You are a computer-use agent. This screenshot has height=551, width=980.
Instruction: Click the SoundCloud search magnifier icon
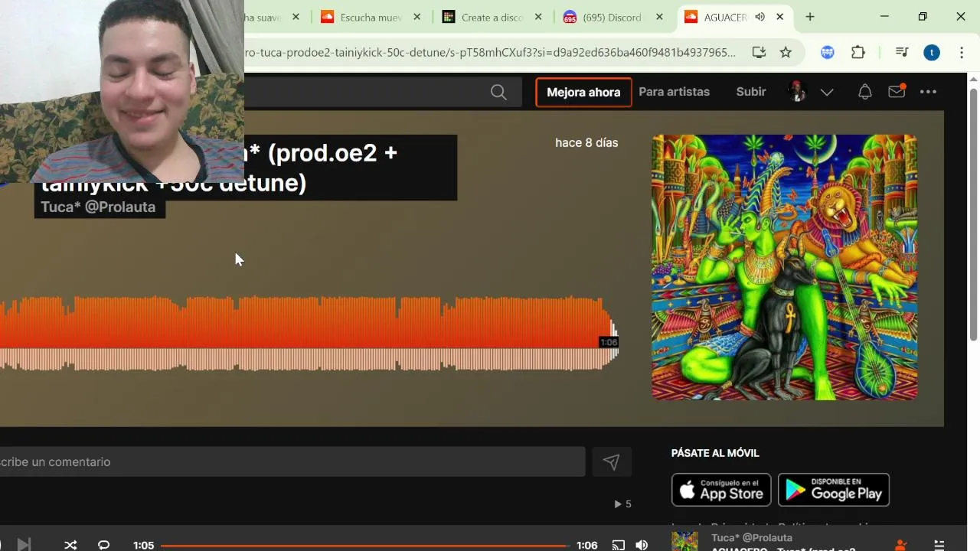pos(498,92)
